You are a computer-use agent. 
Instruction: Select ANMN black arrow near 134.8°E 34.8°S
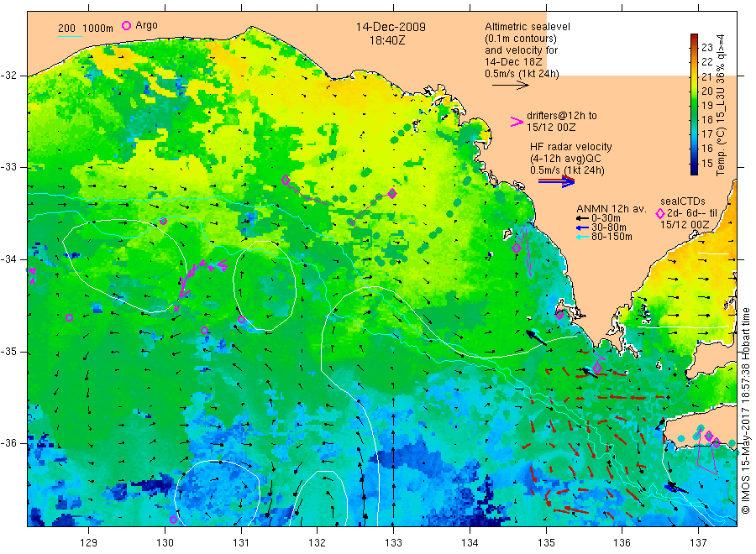point(536,337)
